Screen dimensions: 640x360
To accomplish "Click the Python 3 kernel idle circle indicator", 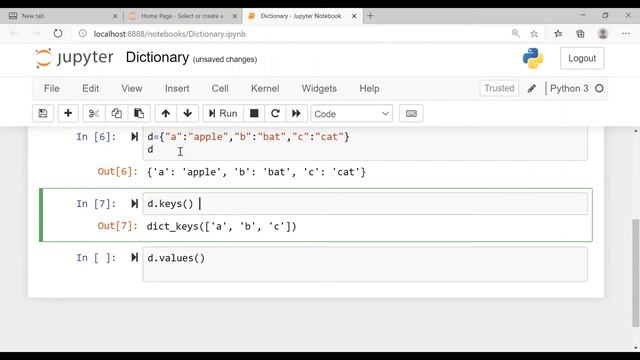I will (x=599, y=89).
